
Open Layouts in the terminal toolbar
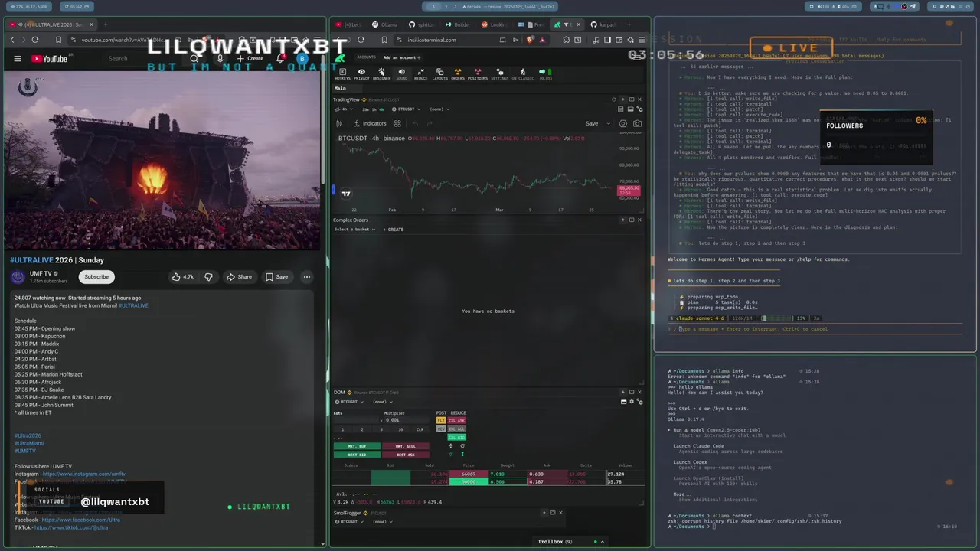(x=439, y=74)
